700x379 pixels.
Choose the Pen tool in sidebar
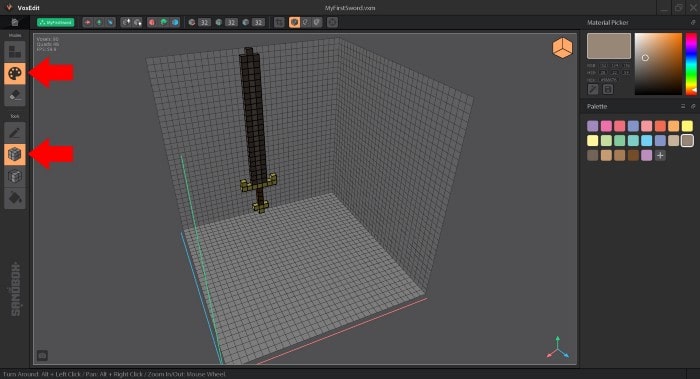15,132
